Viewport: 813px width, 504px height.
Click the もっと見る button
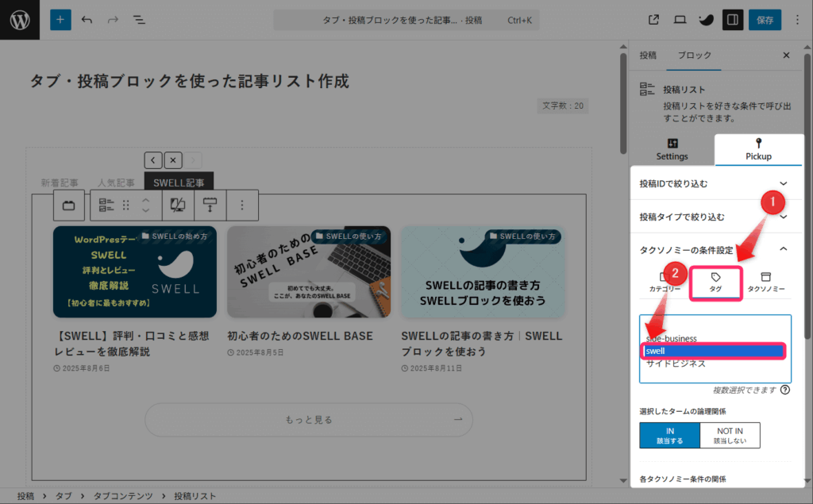[309, 420]
